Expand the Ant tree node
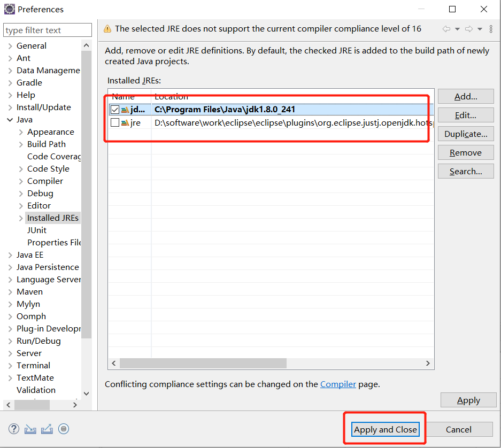 point(10,58)
